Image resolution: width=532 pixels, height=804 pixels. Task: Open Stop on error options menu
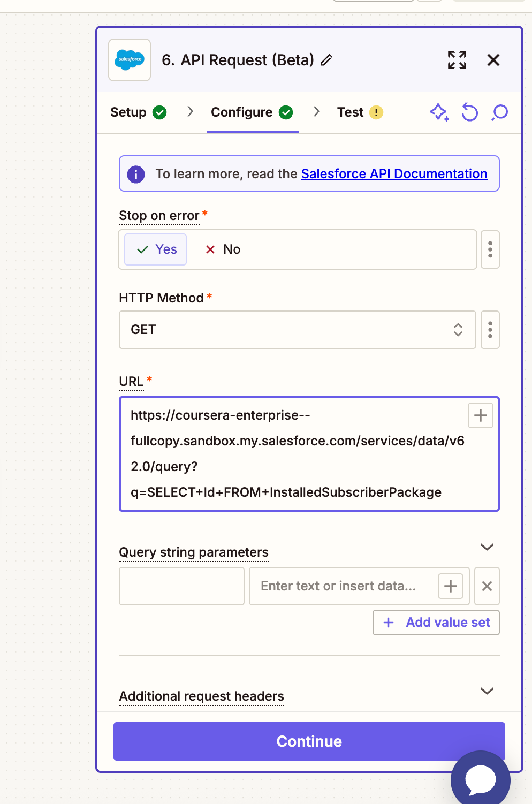tap(490, 249)
